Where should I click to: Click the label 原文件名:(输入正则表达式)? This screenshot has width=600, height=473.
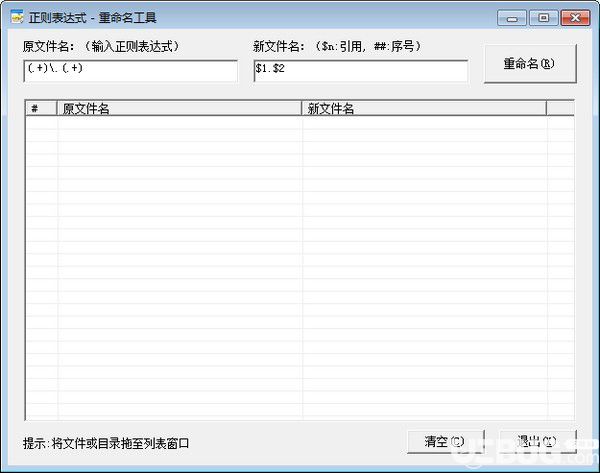pyautogui.click(x=101, y=47)
